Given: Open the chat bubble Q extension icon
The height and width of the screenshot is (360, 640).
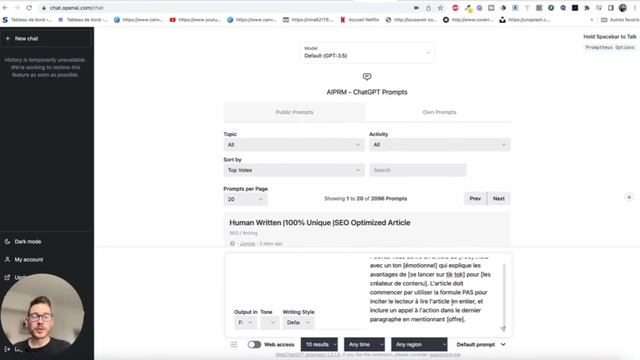Looking at the screenshot, I should (x=563, y=8).
